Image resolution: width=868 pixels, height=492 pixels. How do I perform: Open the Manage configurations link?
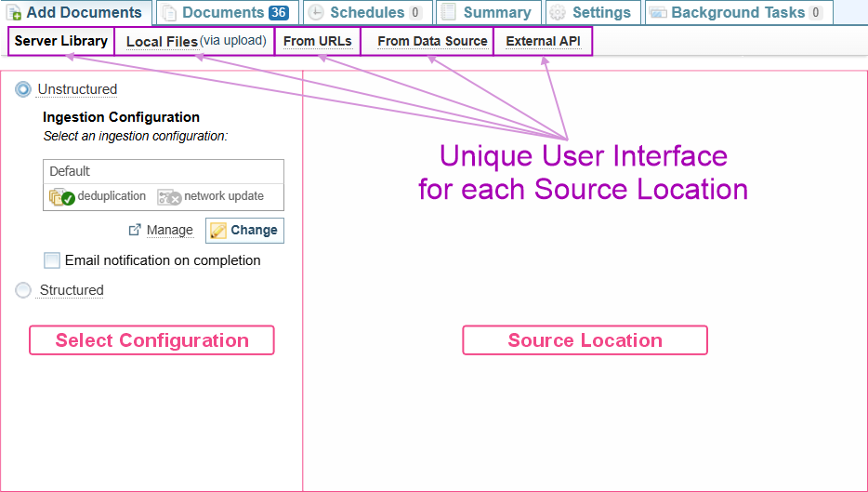point(169,231)
